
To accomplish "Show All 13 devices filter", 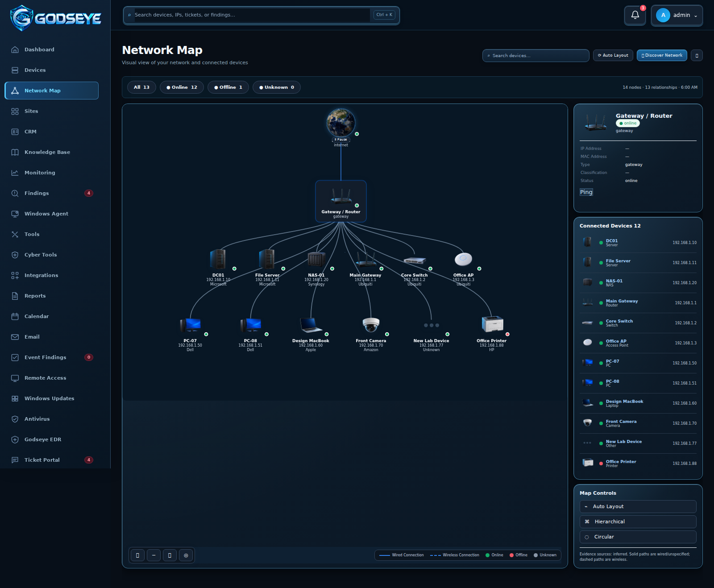I will 141,87.
